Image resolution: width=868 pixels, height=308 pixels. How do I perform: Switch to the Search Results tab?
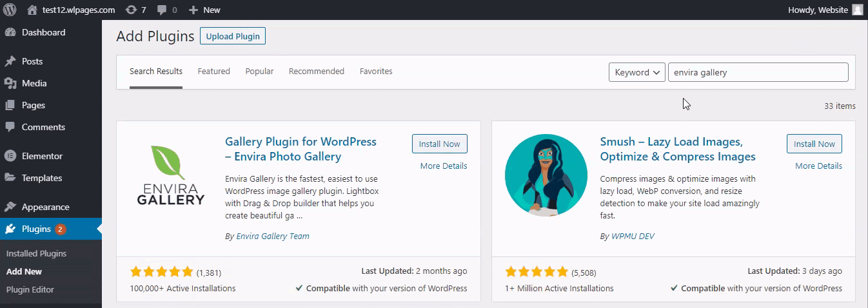click(156, 71)
